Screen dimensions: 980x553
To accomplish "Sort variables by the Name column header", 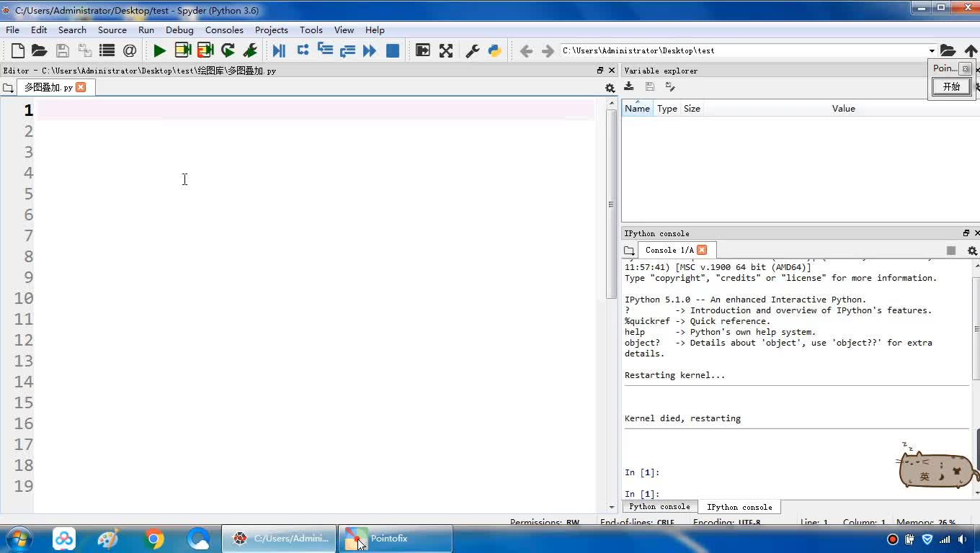I will click(637, 109).
